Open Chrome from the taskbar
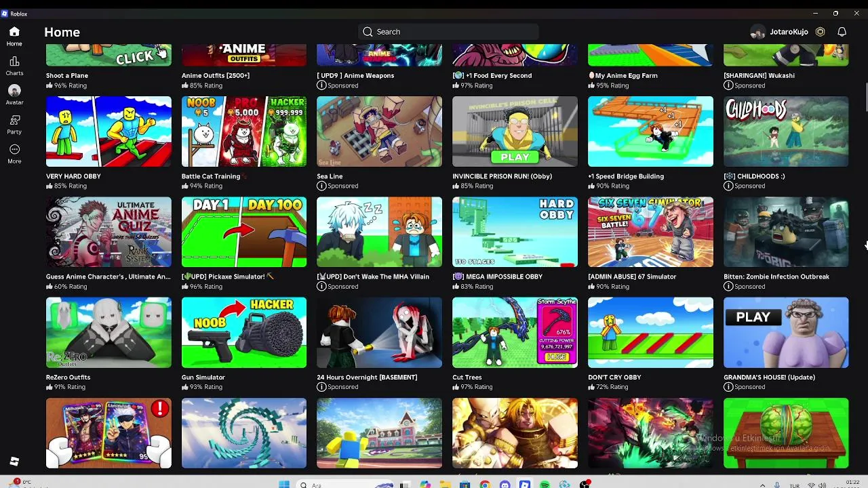 click(485, 485)
